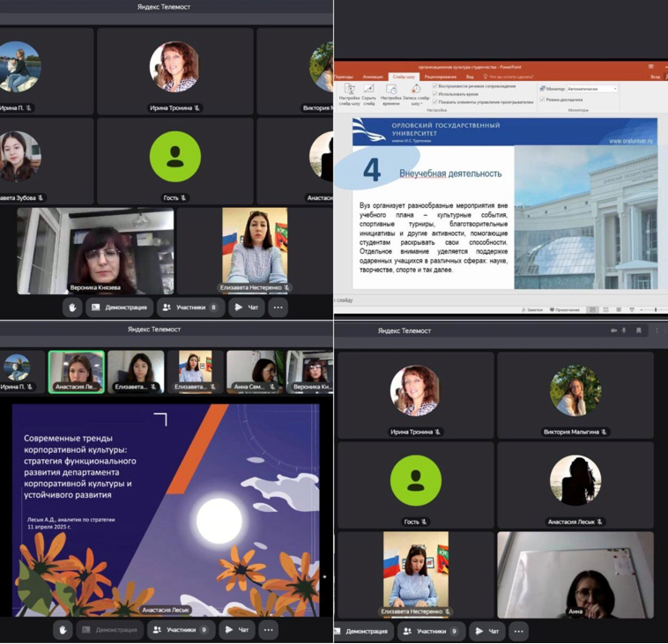This screenshot has height=644, width=668.
Task: Open more options beside Участники 8 chat button
Action: [x=278, y=307]
